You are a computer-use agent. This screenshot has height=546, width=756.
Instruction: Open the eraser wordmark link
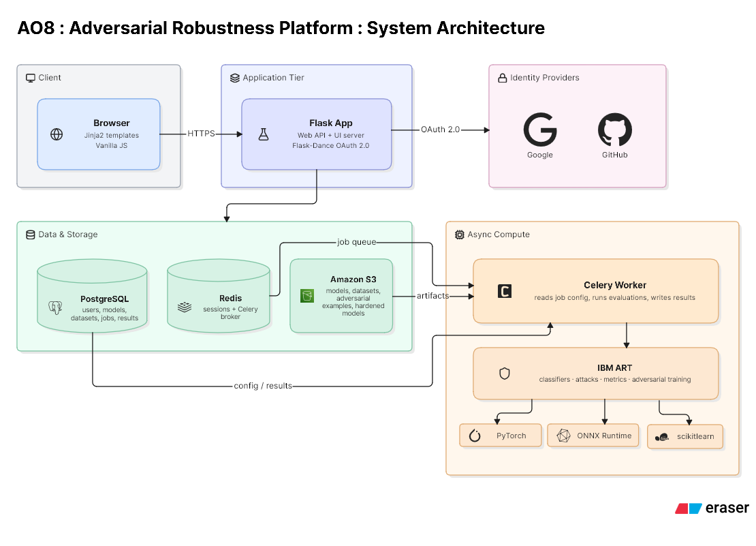click(727, 508)
